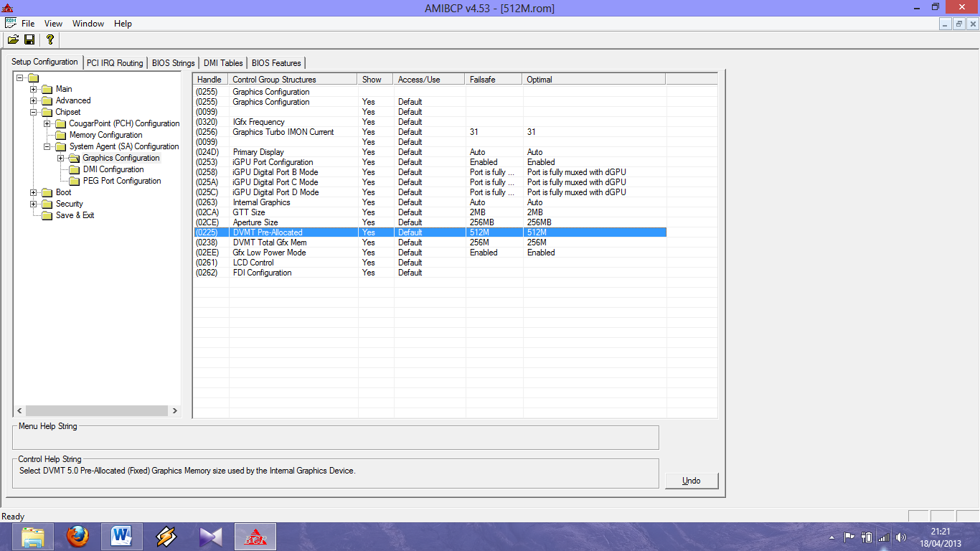Open File Explorer from the taskbar
This screenshot has height=551, width=980.
33,537
